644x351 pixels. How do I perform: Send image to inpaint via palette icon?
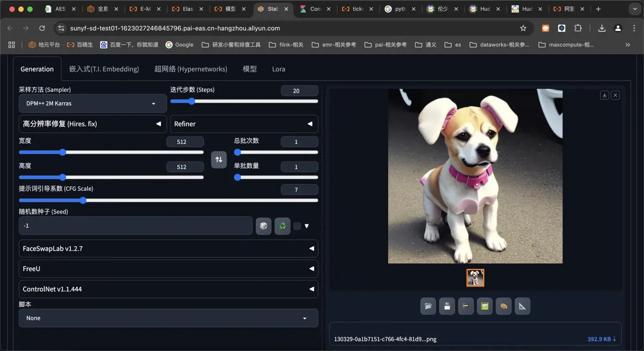point(503,306)
